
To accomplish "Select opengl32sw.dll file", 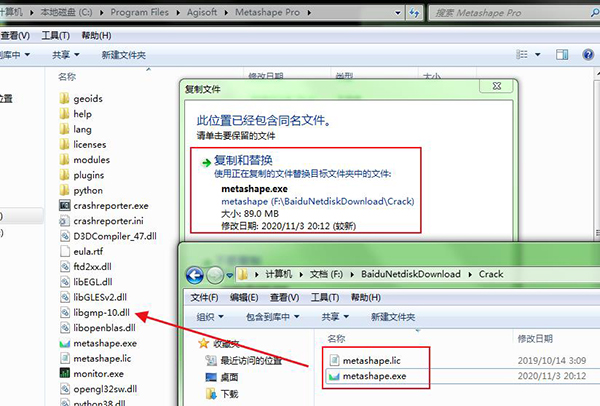I will click(98, 389).
